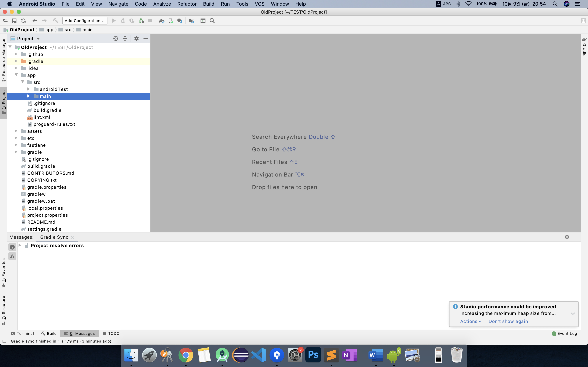Switch to the Terminal tool tab
The image size is (588, 367).
(22, 333)
